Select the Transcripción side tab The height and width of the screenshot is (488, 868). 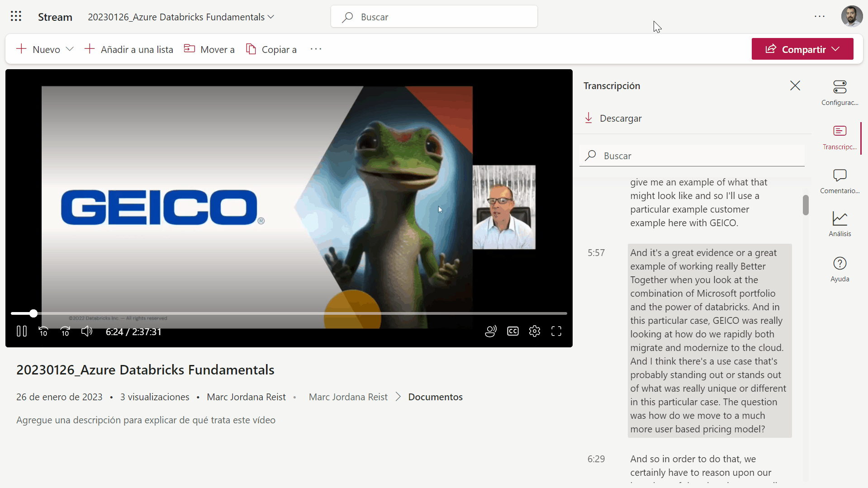pos(840,137)
